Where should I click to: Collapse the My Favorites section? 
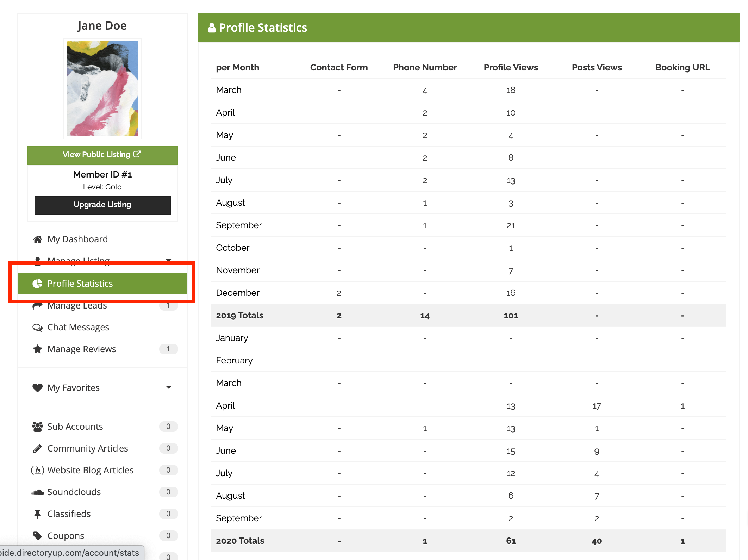(x=169, y=387)
